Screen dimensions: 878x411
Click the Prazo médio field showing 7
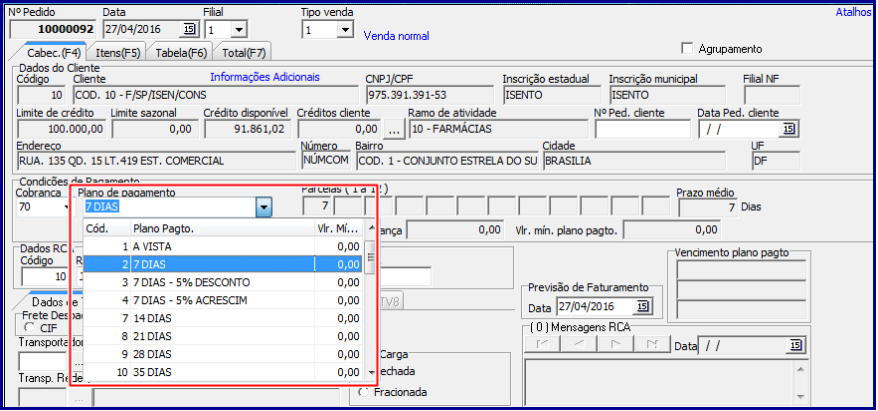pyautogui.click(x=708, y=208)
